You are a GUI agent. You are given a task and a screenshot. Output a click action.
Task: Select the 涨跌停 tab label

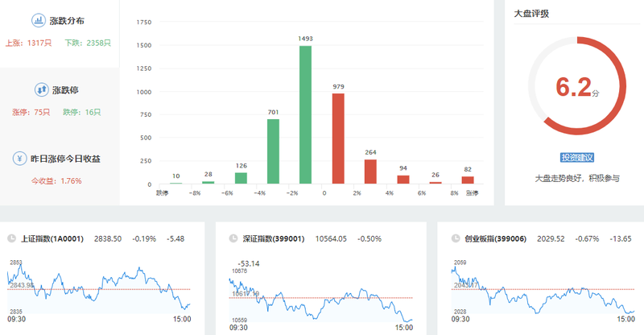(x=68, y=90)
